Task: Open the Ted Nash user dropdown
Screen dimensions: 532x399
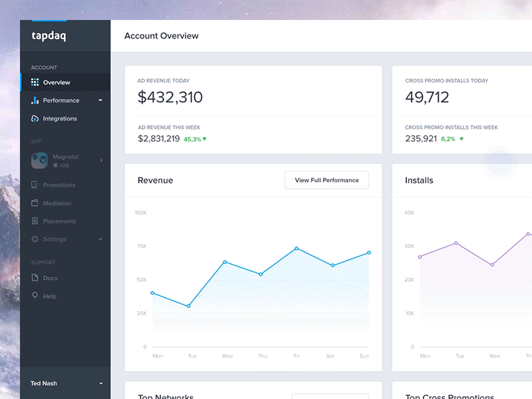Action: (x=100, y=384)
